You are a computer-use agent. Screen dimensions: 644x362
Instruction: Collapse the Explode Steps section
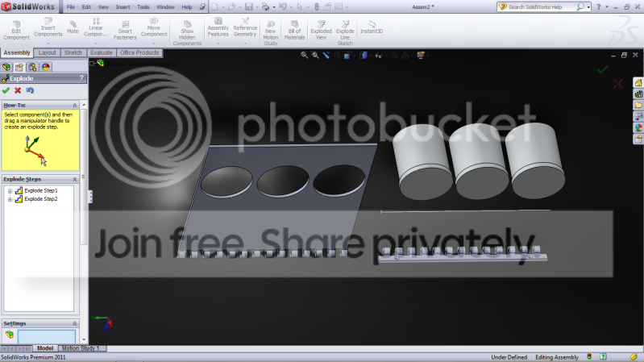tap(74, 180)
